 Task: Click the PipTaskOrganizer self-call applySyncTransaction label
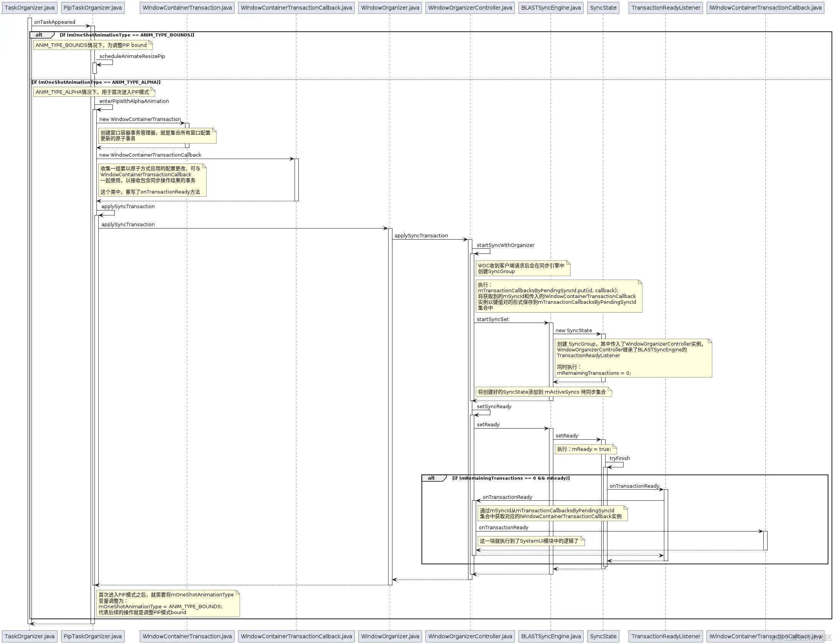coord(128,207)
